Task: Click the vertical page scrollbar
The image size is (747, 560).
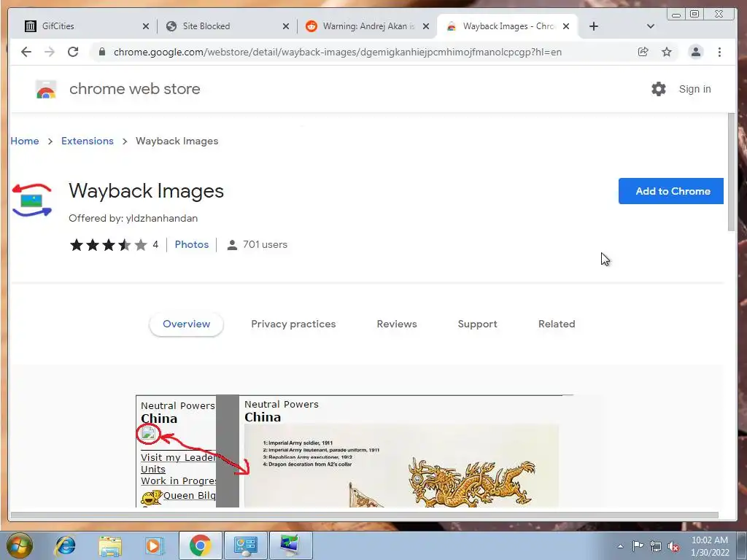Action: click(731, 172)
